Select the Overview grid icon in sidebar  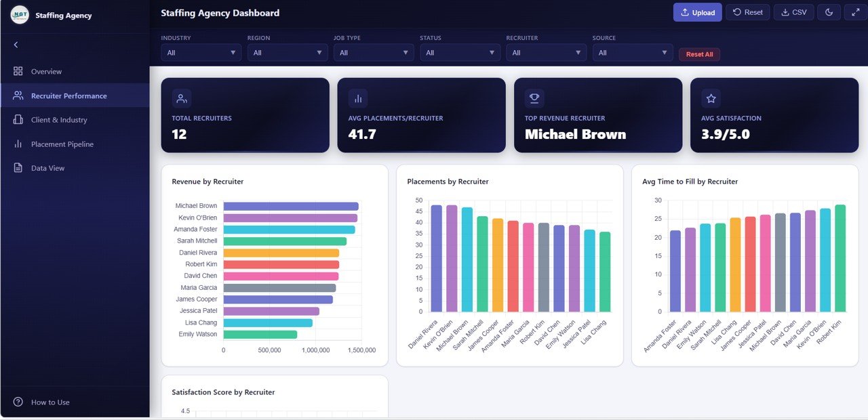click(17, 71)
